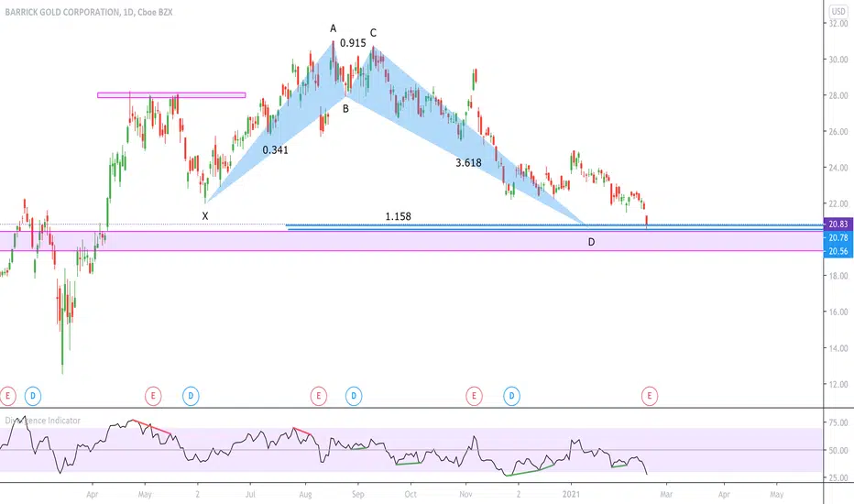Screen dimensions: 854x504
Task: Select the 20.83 purple price label
Action: (838, 224)
